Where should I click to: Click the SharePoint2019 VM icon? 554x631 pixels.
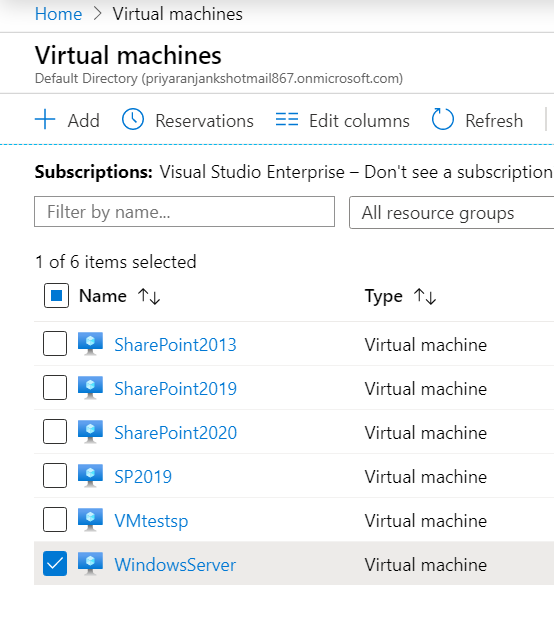(x=91, y=388)
